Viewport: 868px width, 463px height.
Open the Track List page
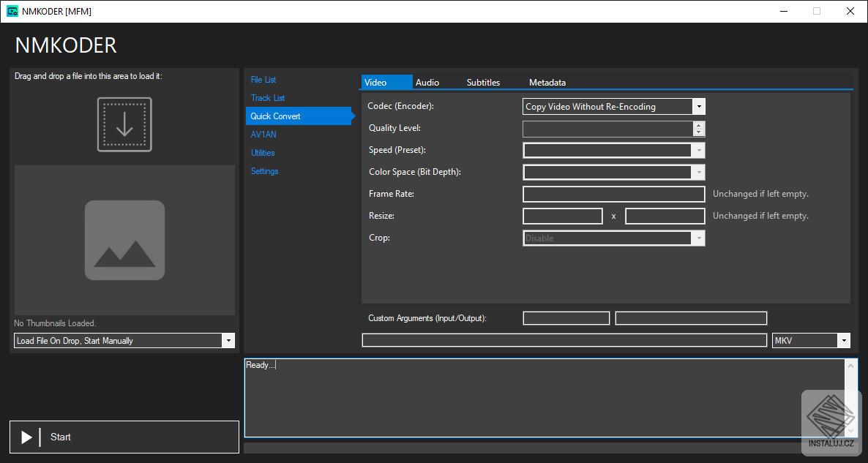tap(268, 98)
